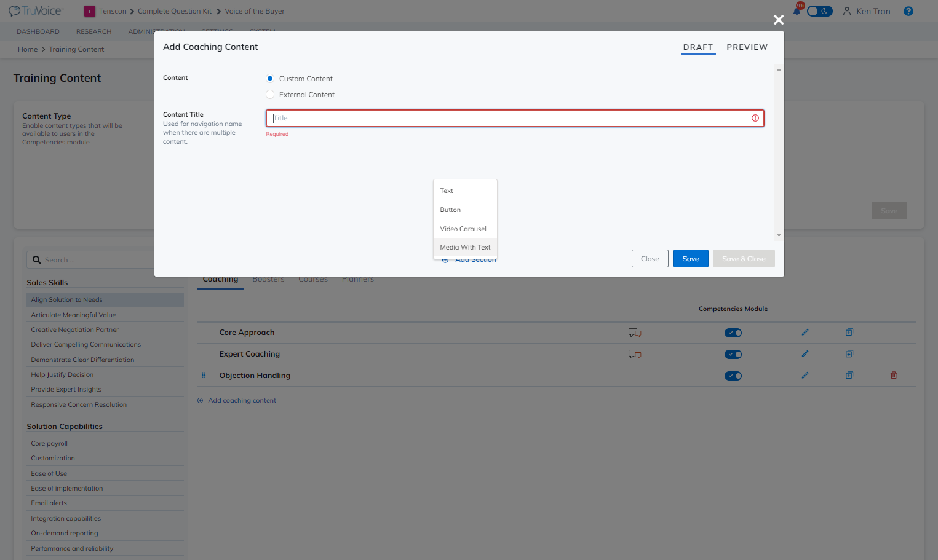Viewport: 938px width, 560px height.
Task: Choose Button from the section menu
Action: pos(465,210)
